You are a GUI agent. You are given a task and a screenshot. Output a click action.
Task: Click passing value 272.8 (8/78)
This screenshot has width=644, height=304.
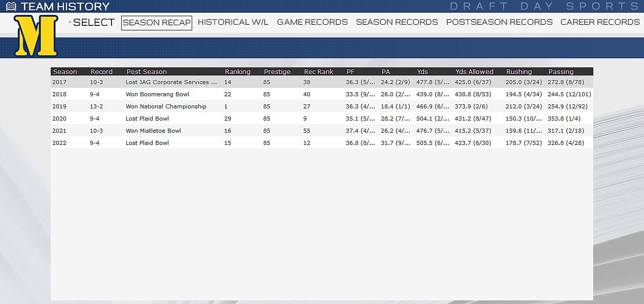pos(566,82)
